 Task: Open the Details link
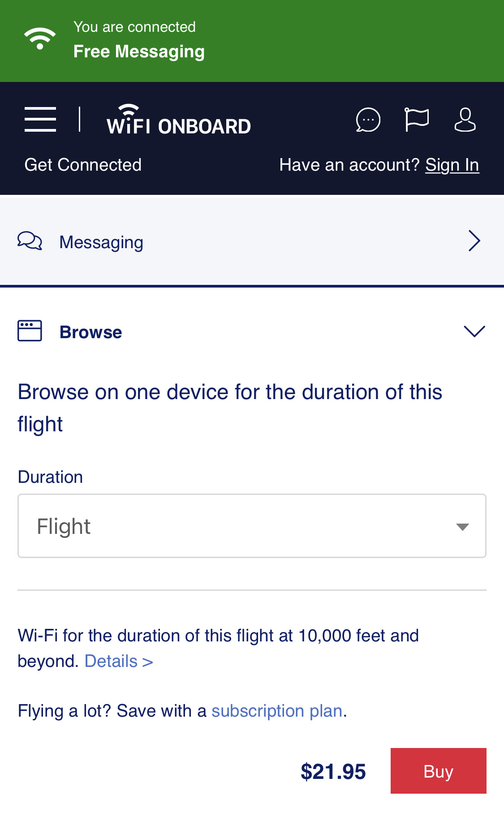coord(119,662)
